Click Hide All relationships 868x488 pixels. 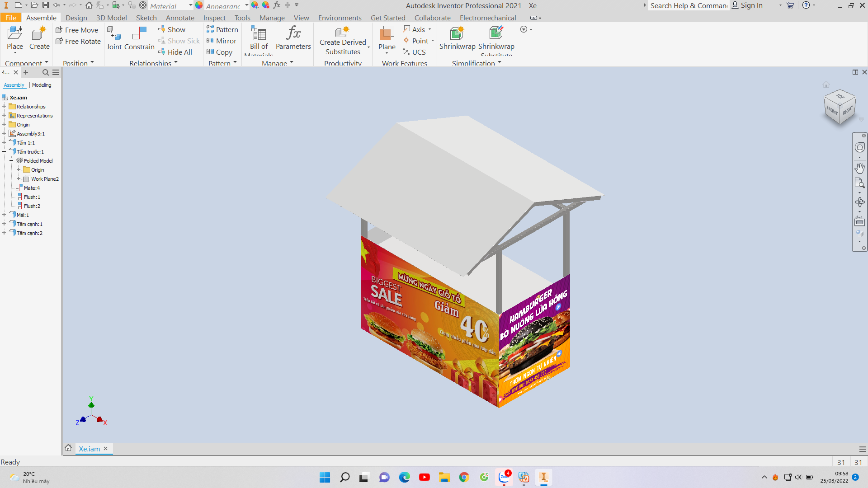[x=175, y=52]
